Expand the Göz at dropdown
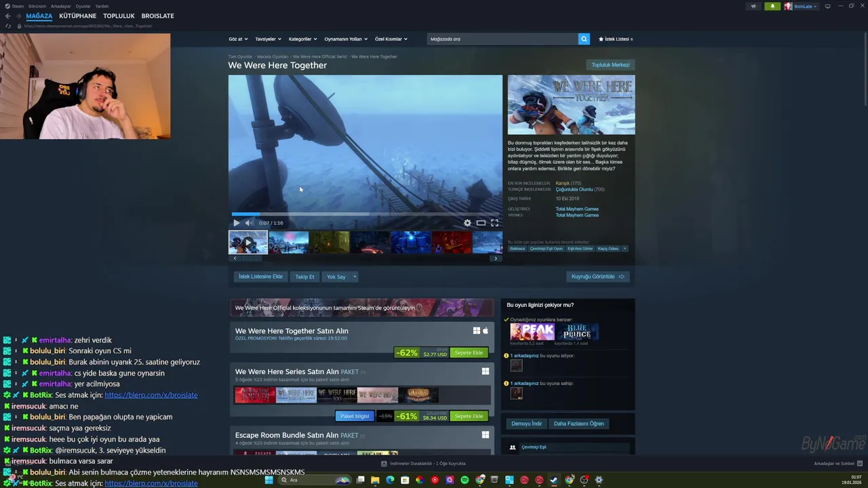The height and width of the screenshot is (488, 868). (x=238, y=39)
